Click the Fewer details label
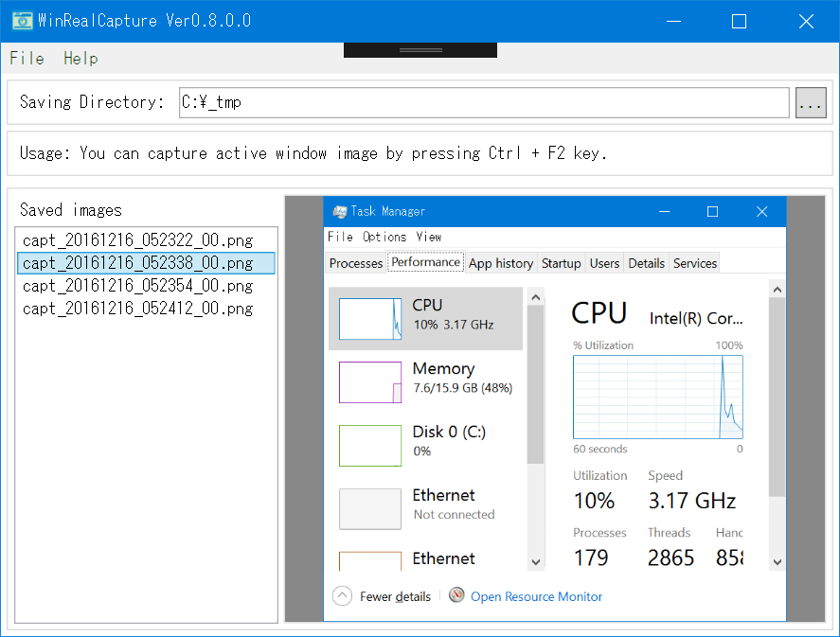This screenshot has height=637, width=840. [395, 596]
